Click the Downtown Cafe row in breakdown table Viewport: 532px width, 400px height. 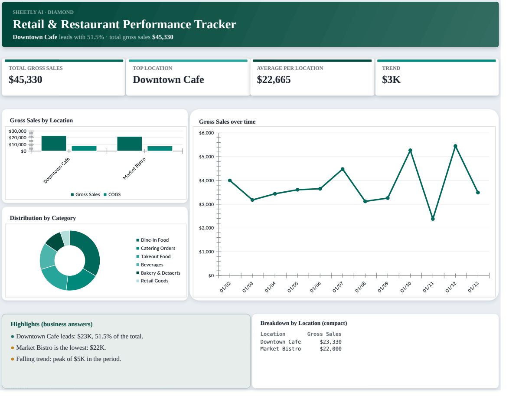301,342
